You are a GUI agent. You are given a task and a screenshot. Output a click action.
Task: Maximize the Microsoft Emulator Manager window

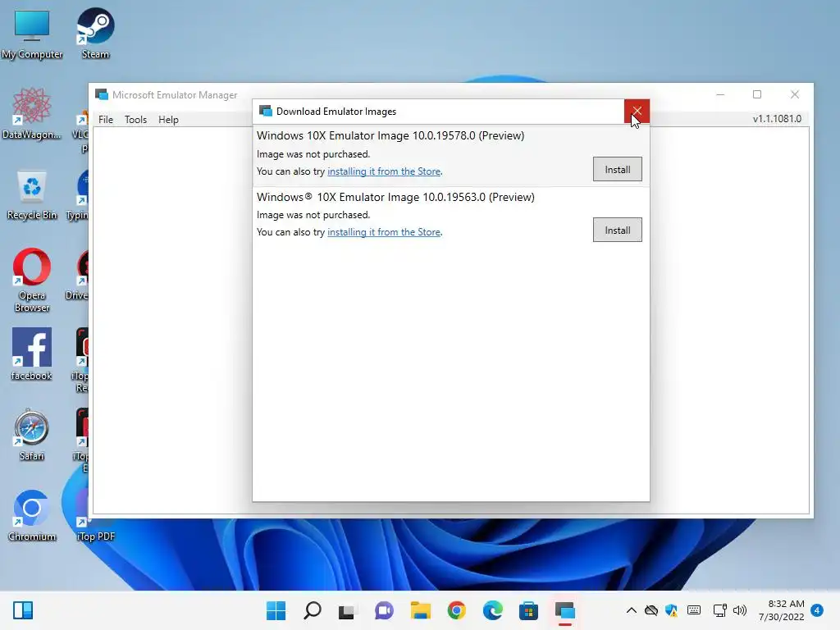click(x=757, y=94)
